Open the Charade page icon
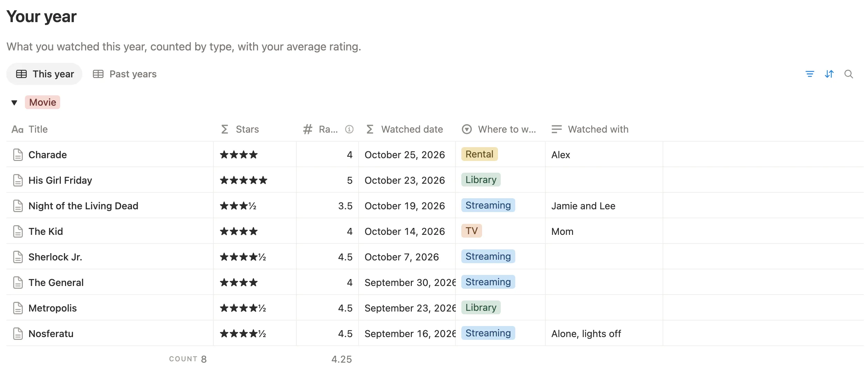The height and width of the screenshot is (373, 868). [18, 155]
